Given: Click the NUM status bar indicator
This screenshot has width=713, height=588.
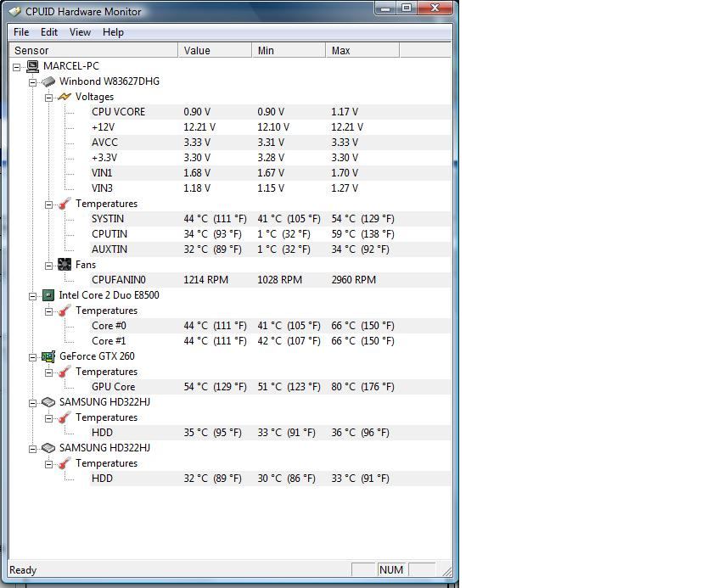Looking at the screenshot, I should 391,570.
